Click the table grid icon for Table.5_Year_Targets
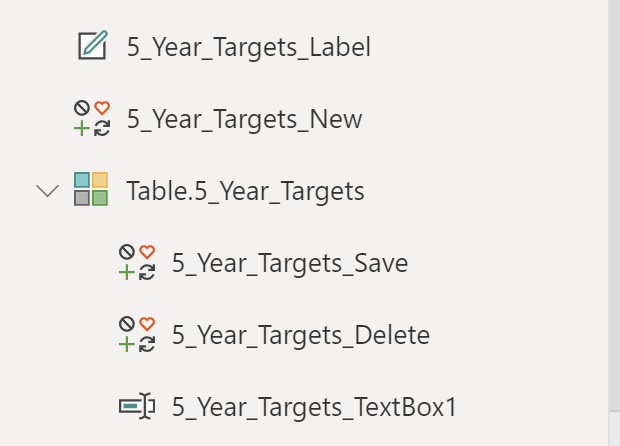 pos(92,190)
